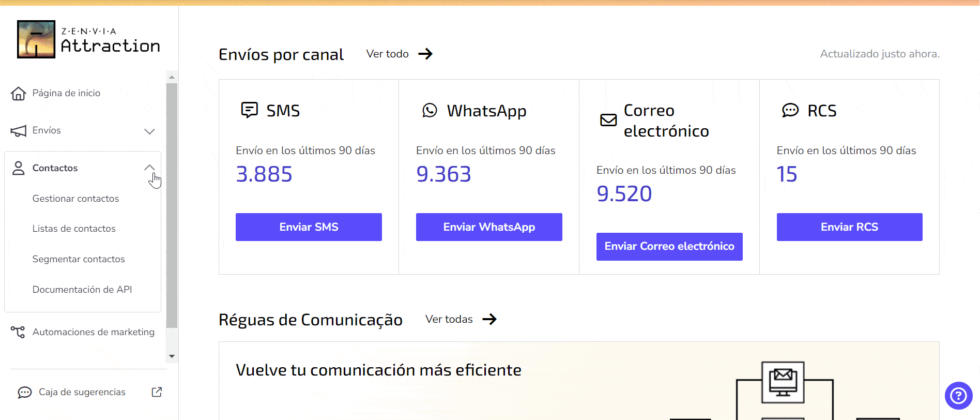Click the external link icon next to Caja de sugerencias
The width and height of the screenshot is (980, 420).
pyautogui.click(x=157, y=392)
